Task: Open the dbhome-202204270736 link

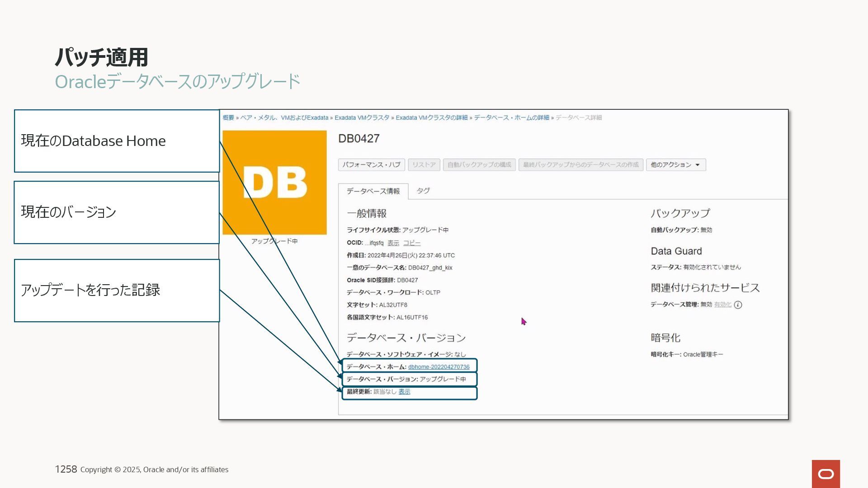Action: coord(439,367)
